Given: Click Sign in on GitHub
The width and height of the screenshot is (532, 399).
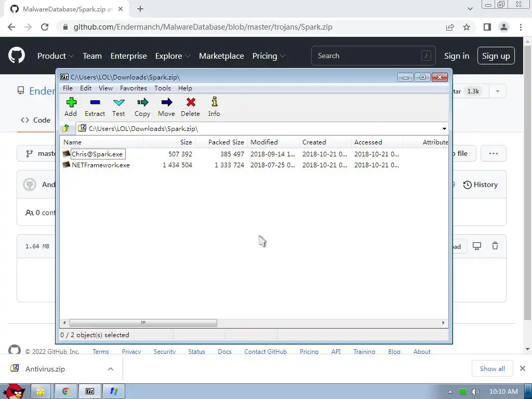Looking at the screenshot, I should pos(457,56).
